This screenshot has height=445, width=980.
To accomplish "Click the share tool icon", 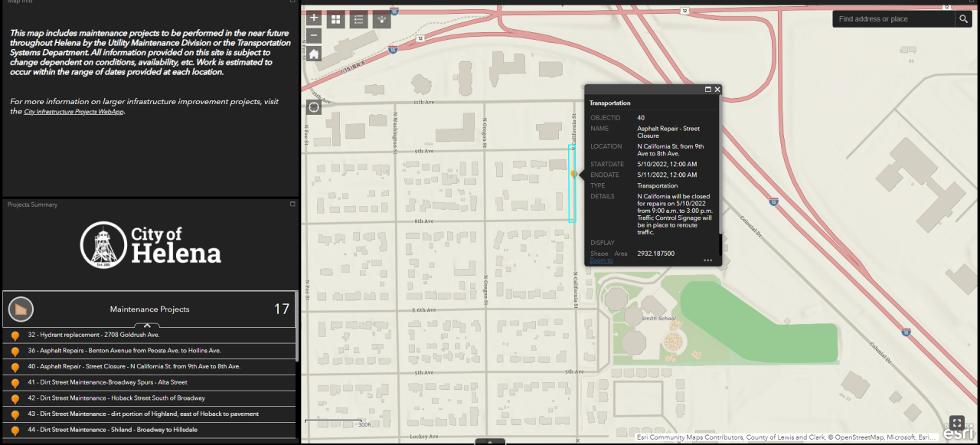I will (381, 18).
